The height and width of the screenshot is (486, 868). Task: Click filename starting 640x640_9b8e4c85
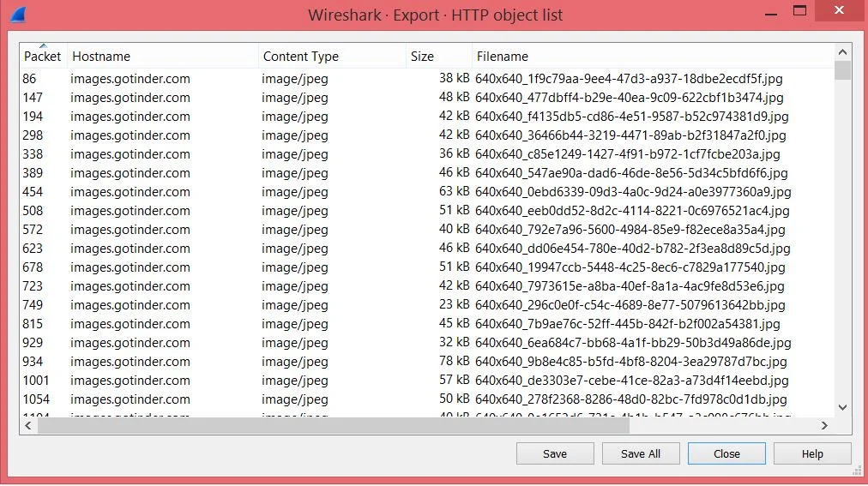tap(631, 361)
